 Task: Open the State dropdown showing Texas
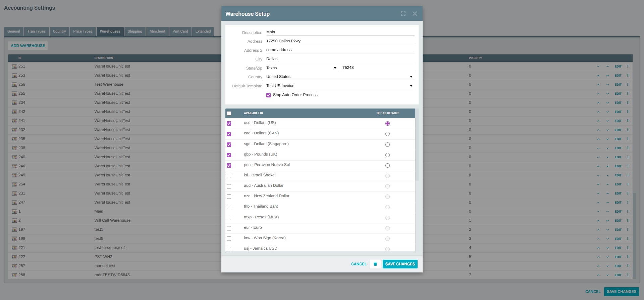click(301, 68)
